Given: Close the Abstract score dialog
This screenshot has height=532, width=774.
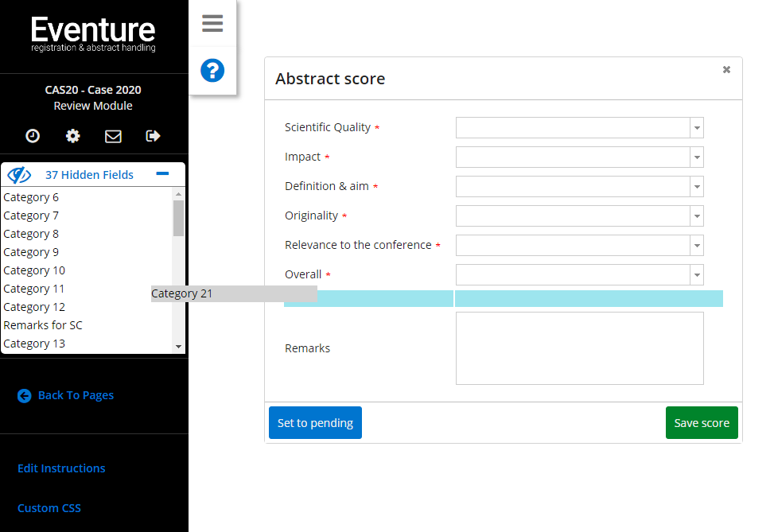Looking at the screenshot, I should 726,70.
